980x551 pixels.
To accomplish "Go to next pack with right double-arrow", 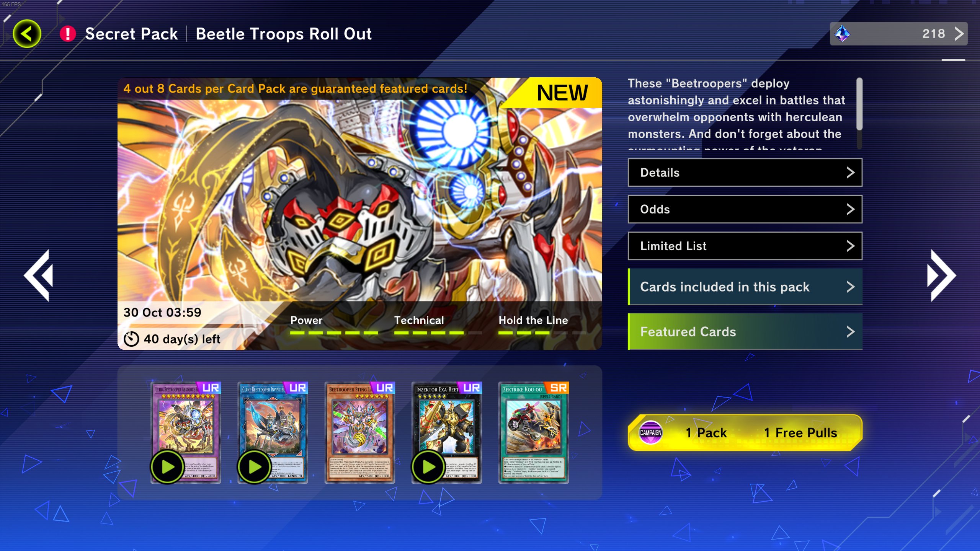I will coord(941,275).
